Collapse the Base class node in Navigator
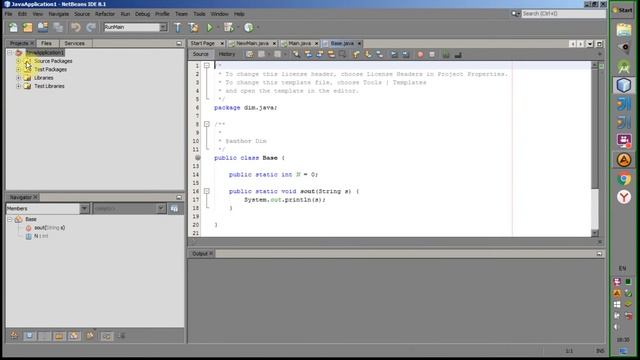This screenshot has width=640, height=360. [x=10, y=220]
